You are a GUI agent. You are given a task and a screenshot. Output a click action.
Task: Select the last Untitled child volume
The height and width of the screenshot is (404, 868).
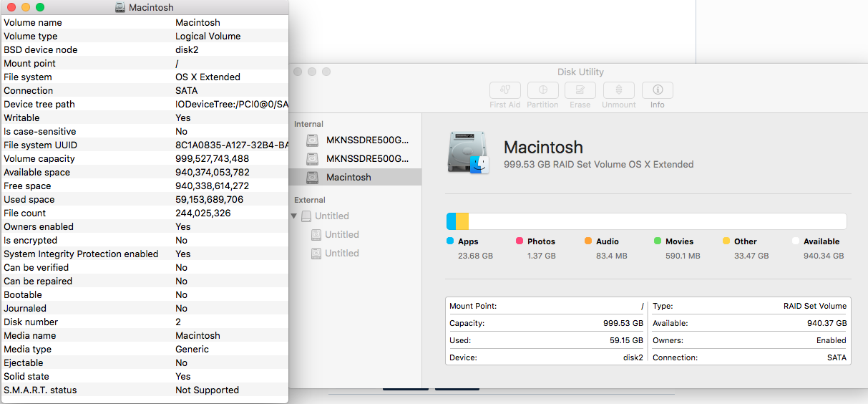click(x=342, y=253)
